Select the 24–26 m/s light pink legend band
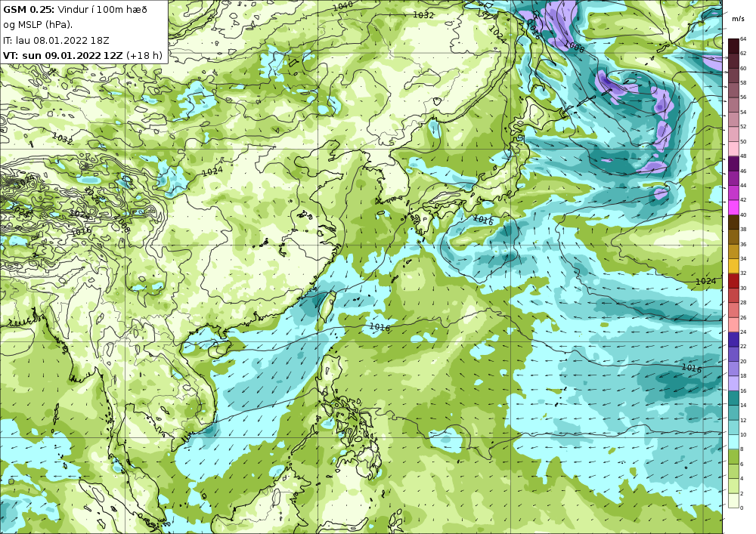This screenshot has width=756, height=534. pos(733,325)
